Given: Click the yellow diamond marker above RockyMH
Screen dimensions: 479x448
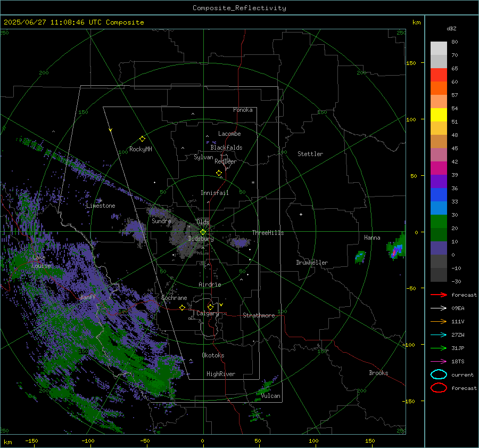Looking at the screenshot, I should (142, 139).
